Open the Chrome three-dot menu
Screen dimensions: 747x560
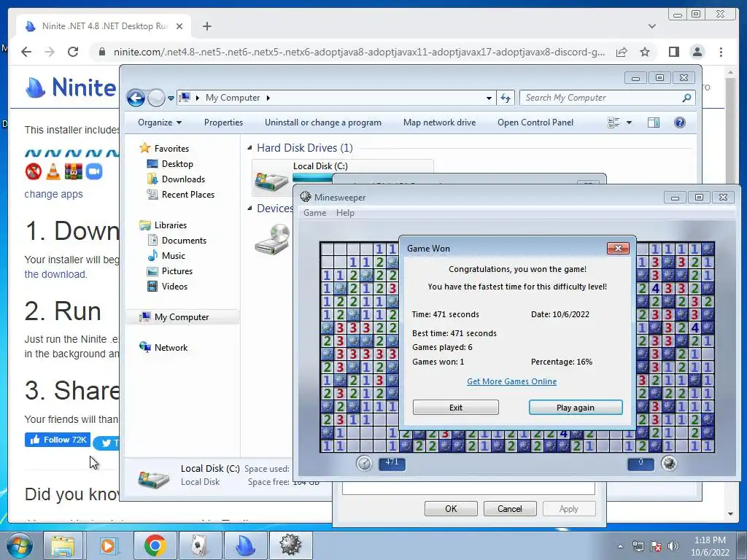click(721, 52)
